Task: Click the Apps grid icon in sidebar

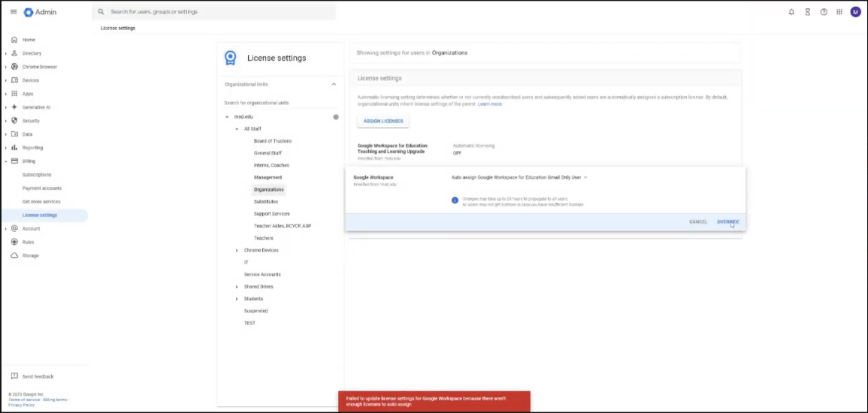Action: (x=14, y=93)
